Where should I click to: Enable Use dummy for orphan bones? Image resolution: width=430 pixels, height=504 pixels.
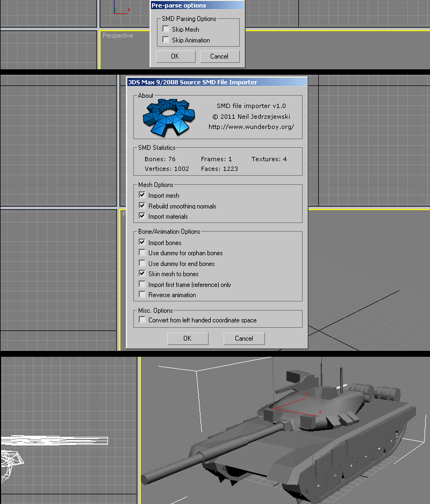[x=142, y=253]
